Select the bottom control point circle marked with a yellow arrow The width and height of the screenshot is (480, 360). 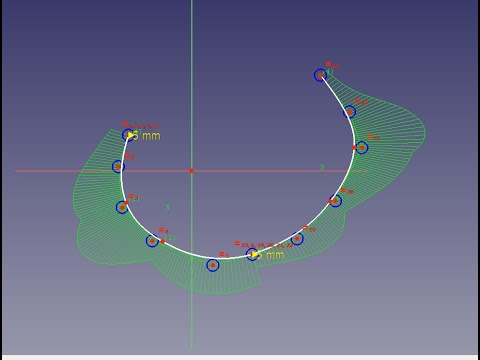pos(252,254)
